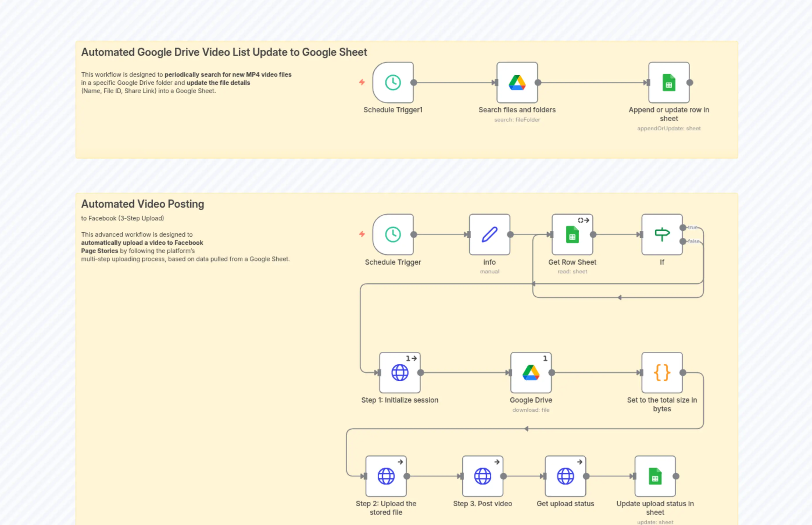Click the Get upload status globe icon

(x=565, y=476)
